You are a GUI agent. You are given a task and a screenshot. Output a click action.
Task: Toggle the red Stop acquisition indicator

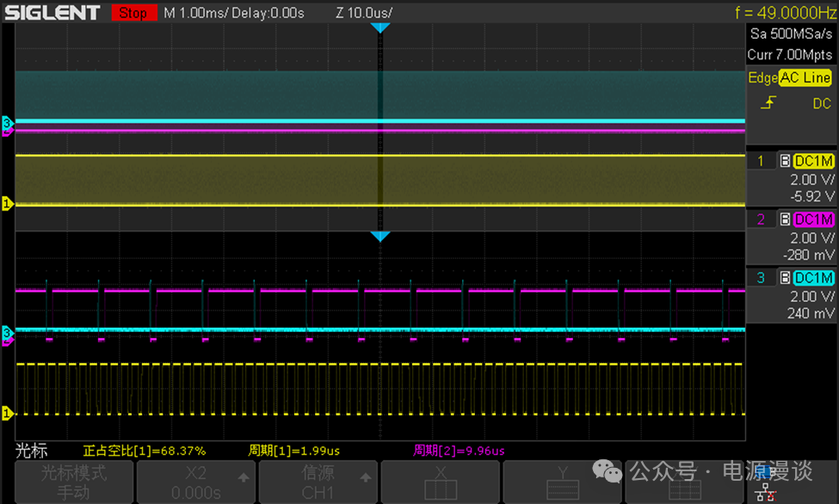click(132, 13)
